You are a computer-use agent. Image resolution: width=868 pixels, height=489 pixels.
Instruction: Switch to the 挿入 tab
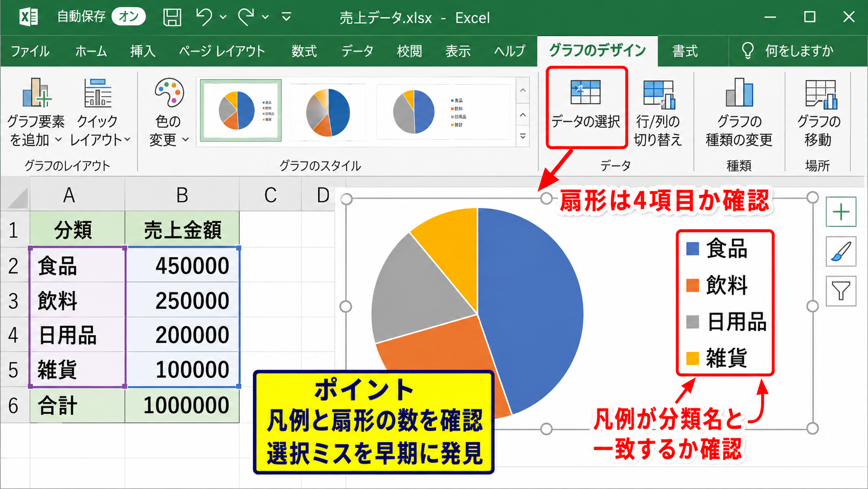(143, 51)
